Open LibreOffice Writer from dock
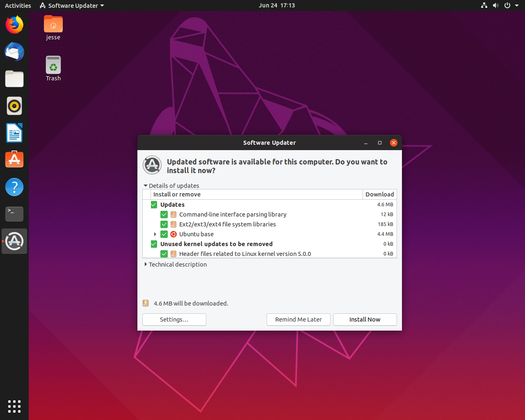 pos(14,133)
